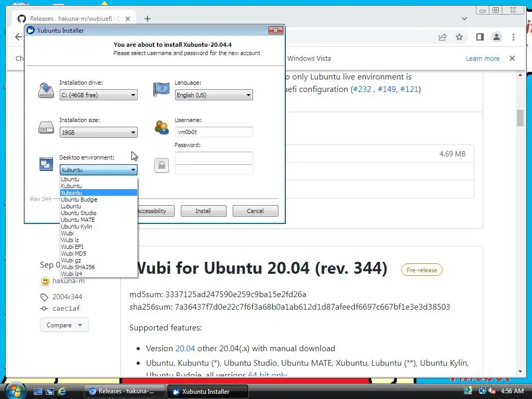The image size is (532, 399).
Task: Open the browser profile icon
Action: 496,37
